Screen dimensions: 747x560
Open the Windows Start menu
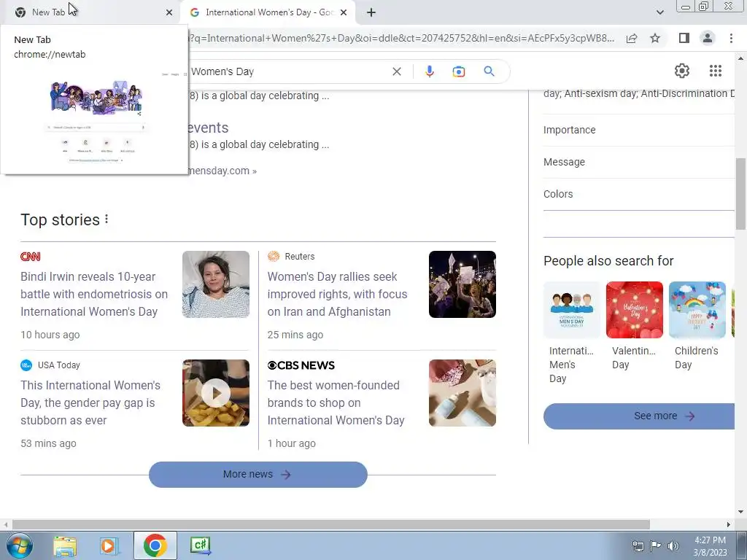(20, 545)
